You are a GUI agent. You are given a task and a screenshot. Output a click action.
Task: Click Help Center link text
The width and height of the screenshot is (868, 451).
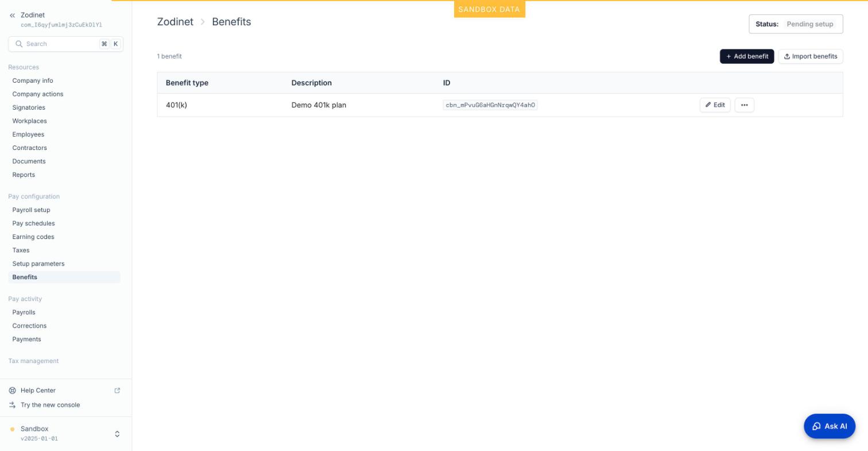click(x=38, y=391)
